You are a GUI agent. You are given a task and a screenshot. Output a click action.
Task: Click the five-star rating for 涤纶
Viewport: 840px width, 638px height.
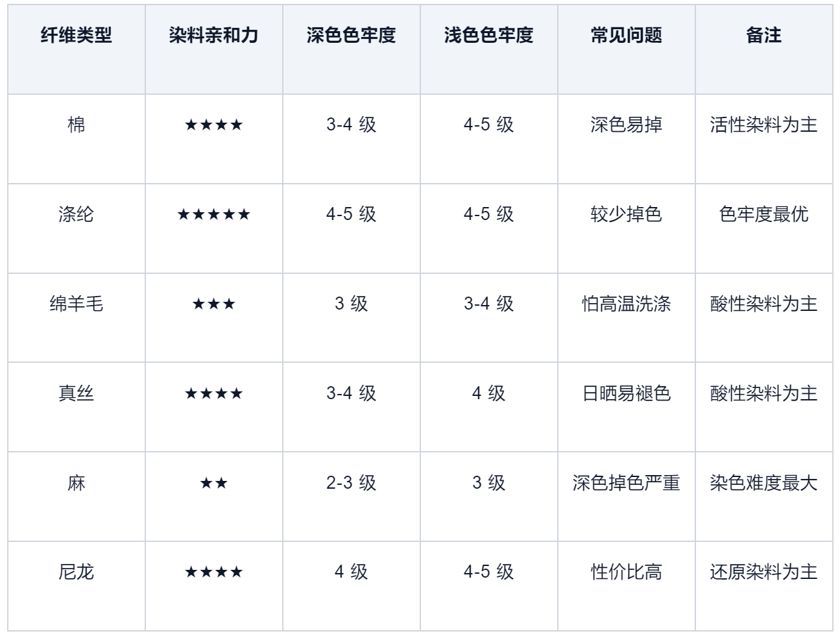coord(213,214)
